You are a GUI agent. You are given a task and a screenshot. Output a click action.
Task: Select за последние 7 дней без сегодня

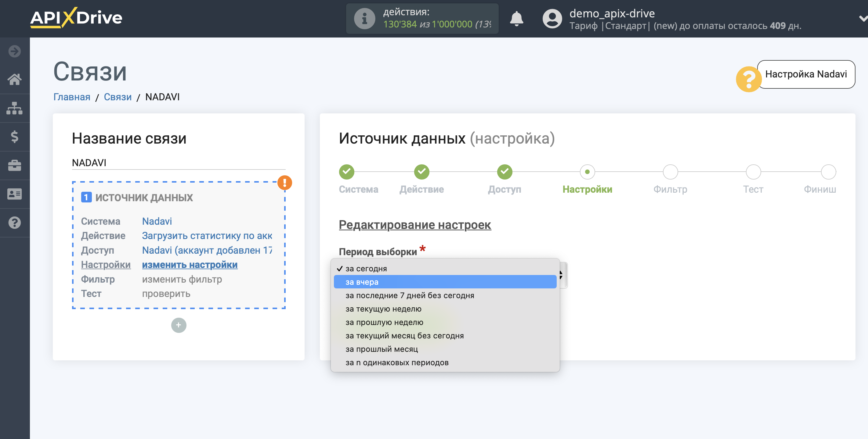pos(445,295)
